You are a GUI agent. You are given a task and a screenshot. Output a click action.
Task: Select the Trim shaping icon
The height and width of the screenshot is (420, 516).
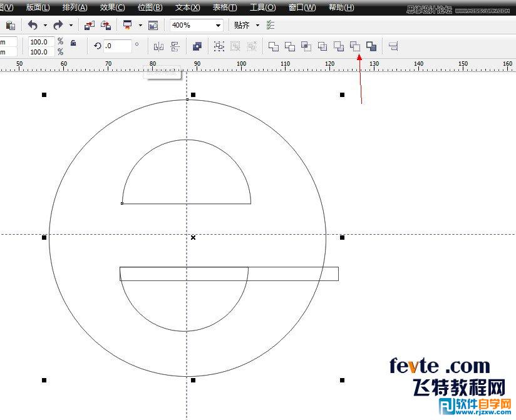point(289,46)
